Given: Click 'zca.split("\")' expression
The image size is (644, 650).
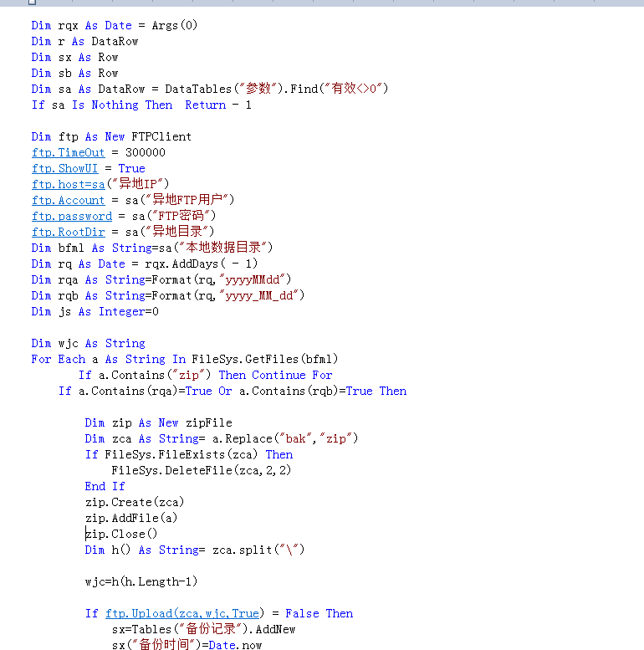Looking at the screenshot, I should [258, 550].
